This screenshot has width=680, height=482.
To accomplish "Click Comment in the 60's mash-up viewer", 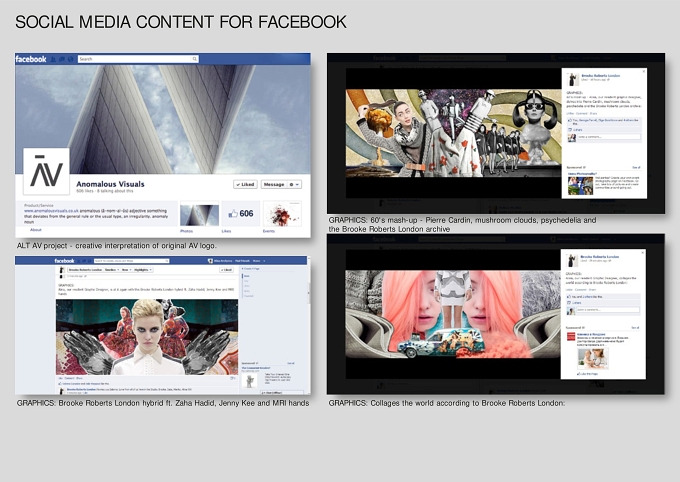I will pyautogui.click(x=581, y=113).
